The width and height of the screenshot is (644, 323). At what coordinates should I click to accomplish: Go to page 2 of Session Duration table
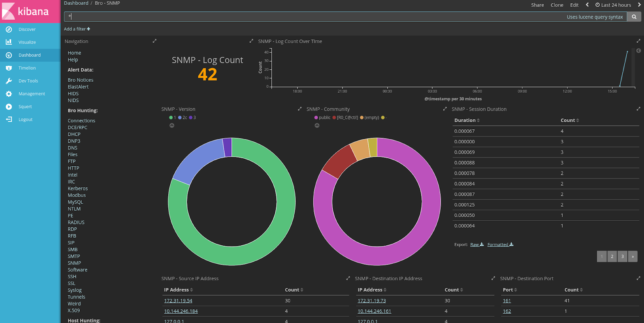[x=612, y=257]
